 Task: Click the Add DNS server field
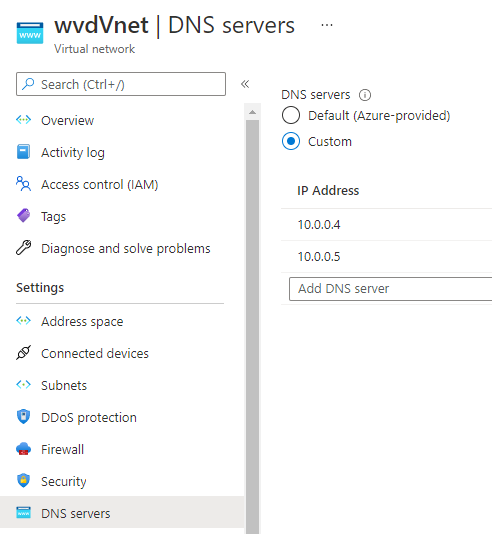391,289
